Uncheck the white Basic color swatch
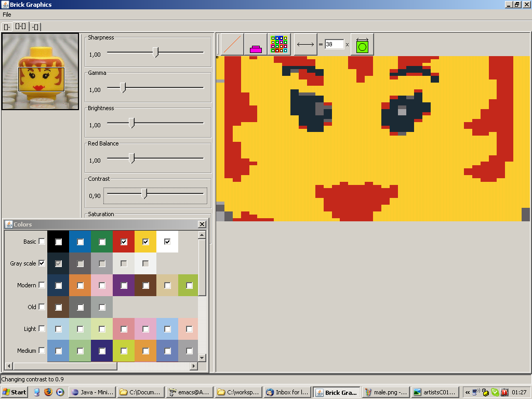The height and width of the screenshot is (399, 532). click(x=167, y=242)
